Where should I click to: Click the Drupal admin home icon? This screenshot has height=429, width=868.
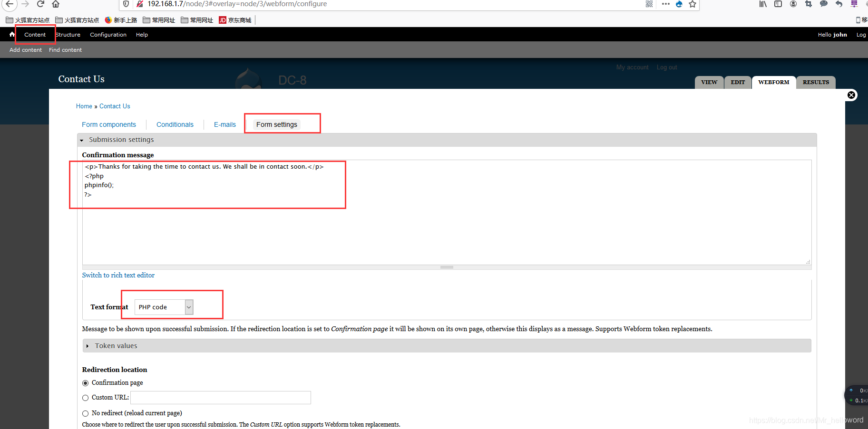12,34
